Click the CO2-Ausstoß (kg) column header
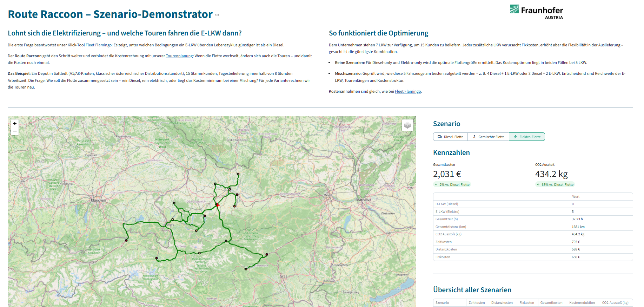 pos(615,303)
